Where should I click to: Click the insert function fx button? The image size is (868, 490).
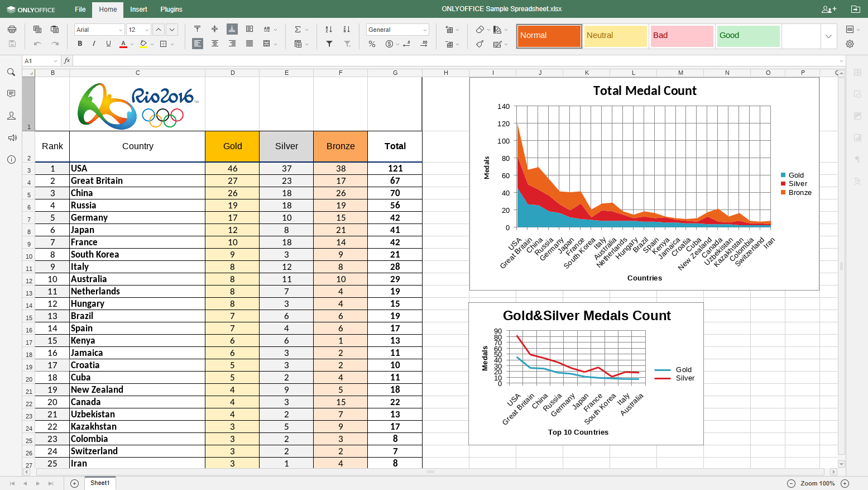pyautogui.click(x=67, y=61)
